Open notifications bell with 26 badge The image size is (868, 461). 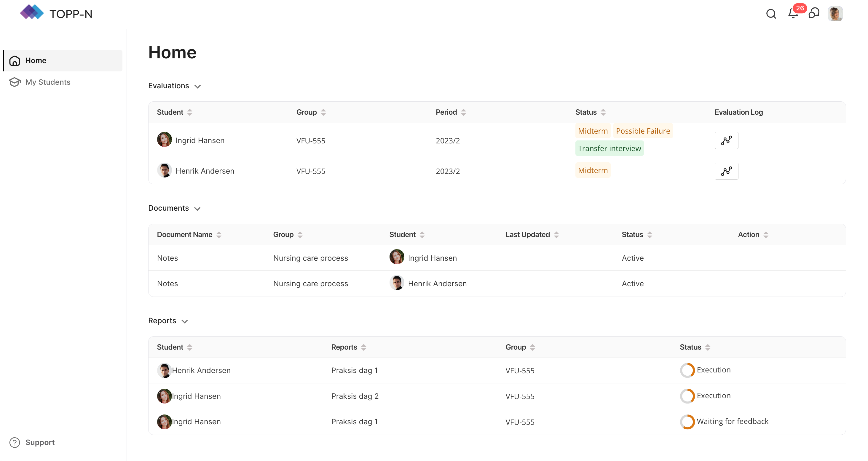pyautogui.click(x=793, y=14)
